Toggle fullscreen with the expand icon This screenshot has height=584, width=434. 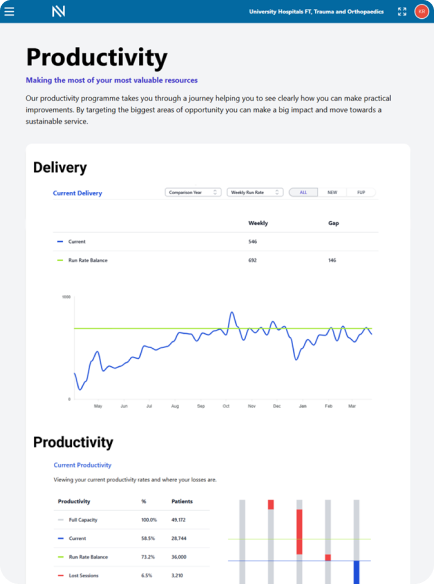[x=402, y=12]
